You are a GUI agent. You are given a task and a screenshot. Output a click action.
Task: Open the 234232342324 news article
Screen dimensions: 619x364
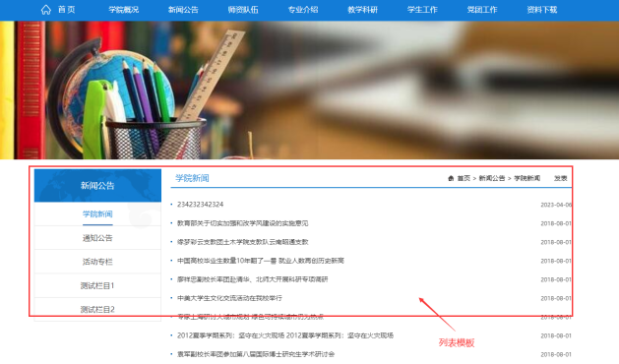(200, 205)
